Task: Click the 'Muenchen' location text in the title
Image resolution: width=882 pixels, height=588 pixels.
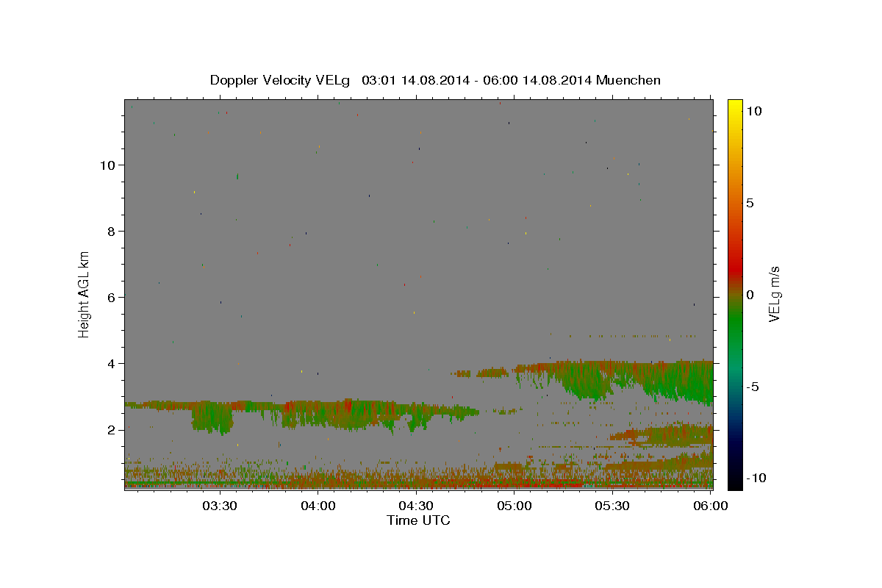Action: coord(628,80)
